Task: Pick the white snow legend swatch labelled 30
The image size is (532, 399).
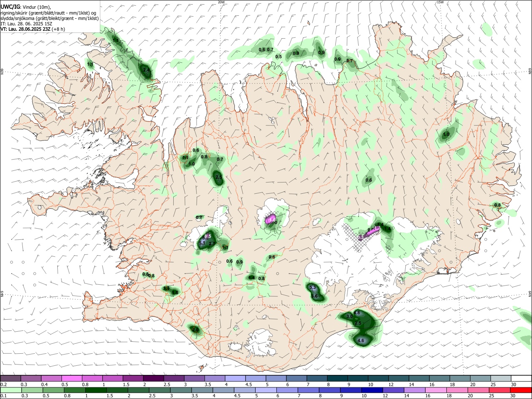Action: [x=520, y=378]
